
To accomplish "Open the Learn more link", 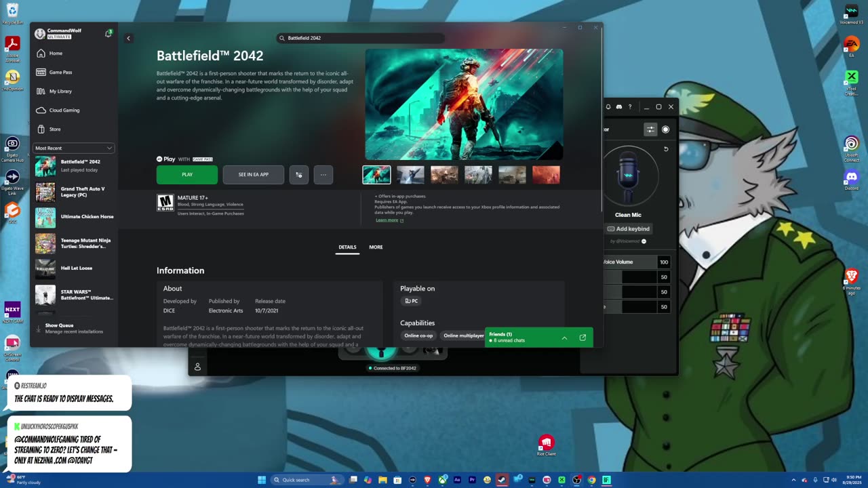I will (x=389, y=220).
